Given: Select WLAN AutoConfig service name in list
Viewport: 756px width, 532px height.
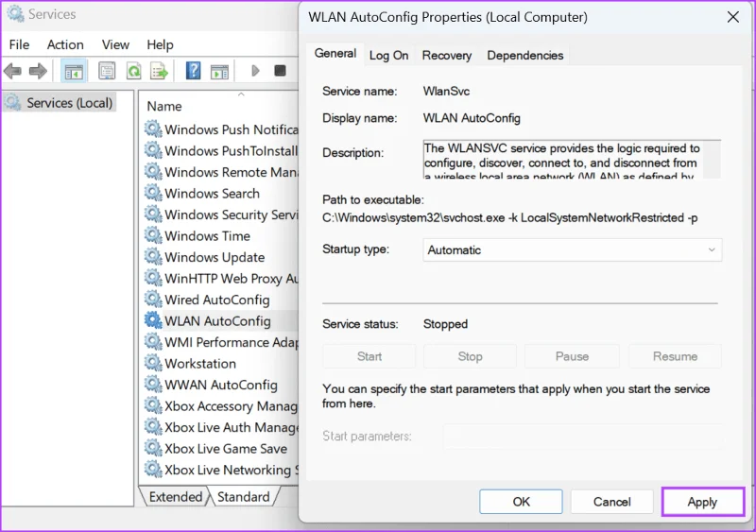Looking at the screenshot, I should point(217,320).
